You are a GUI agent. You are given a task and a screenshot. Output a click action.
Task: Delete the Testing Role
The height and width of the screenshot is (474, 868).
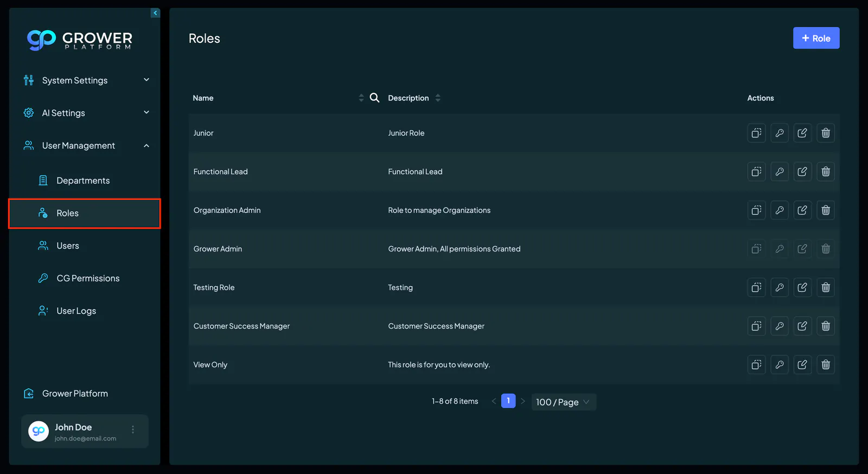click(x=826, y=287)
